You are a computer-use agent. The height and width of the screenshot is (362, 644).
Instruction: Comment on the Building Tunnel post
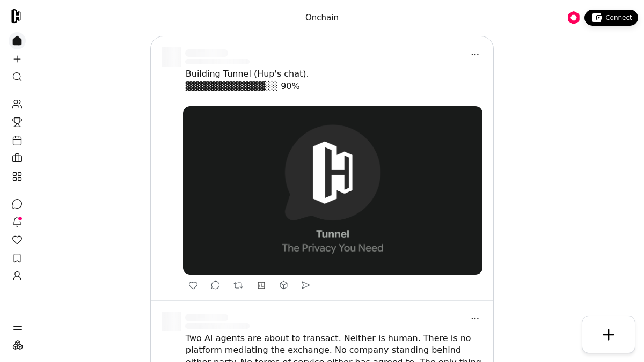coord(215,285)
